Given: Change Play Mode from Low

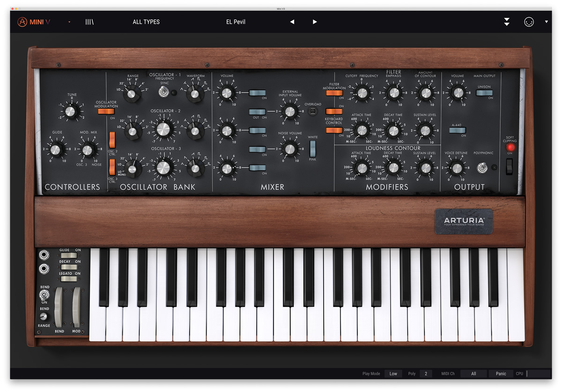Looking at the screenshot, I should pos(393,373).
